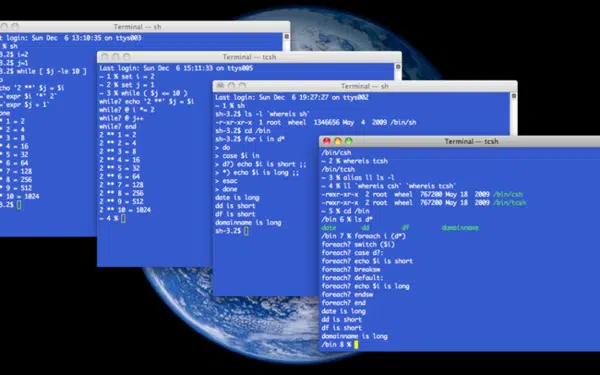Click the green 'domainname' entry in the ls output
Image resolution: width=600 pixels, height=375 pixels.
pos(460,228)
